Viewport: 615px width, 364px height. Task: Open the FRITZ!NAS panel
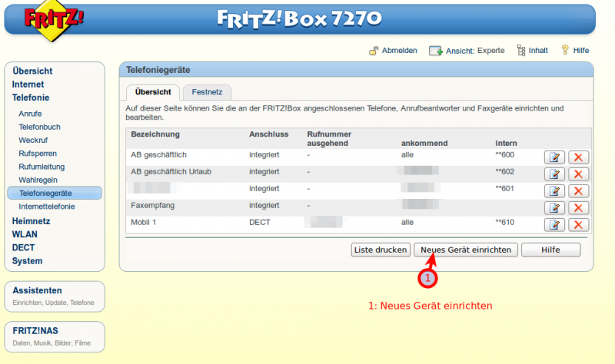55,337
